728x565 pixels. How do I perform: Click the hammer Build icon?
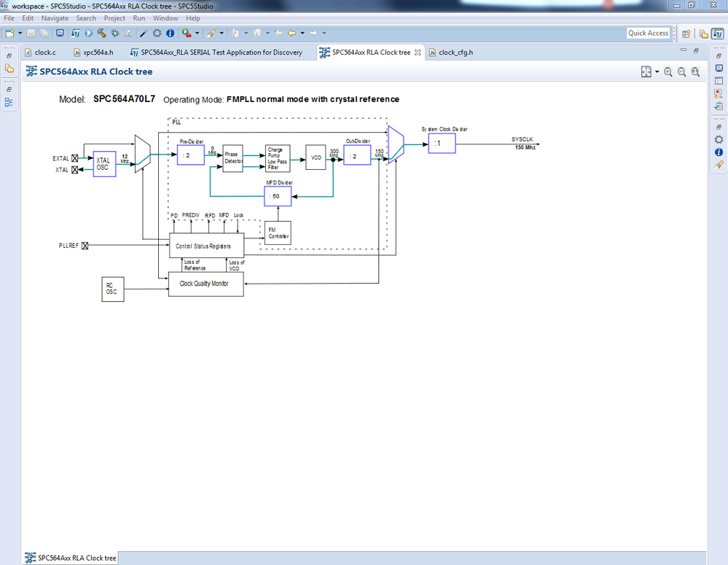[102, 33]
